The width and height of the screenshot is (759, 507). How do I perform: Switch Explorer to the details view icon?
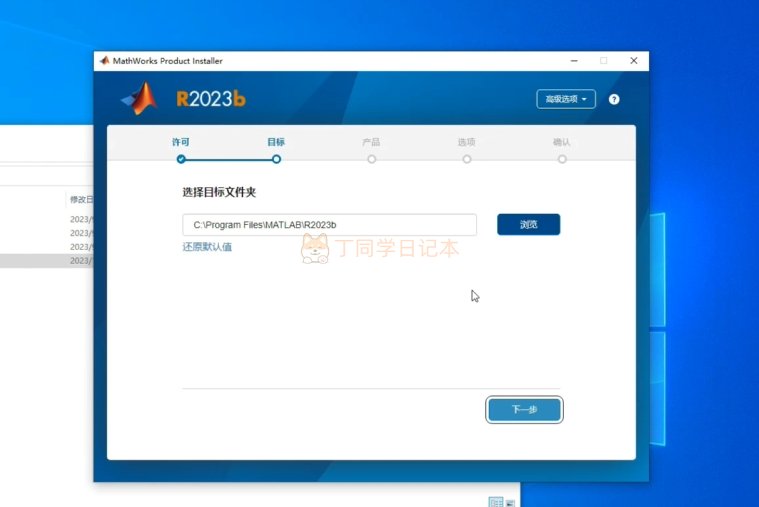tap(496, 502)
